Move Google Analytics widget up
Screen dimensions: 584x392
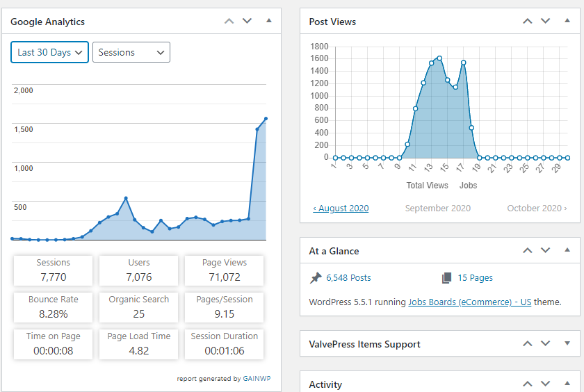pos(229,22)
